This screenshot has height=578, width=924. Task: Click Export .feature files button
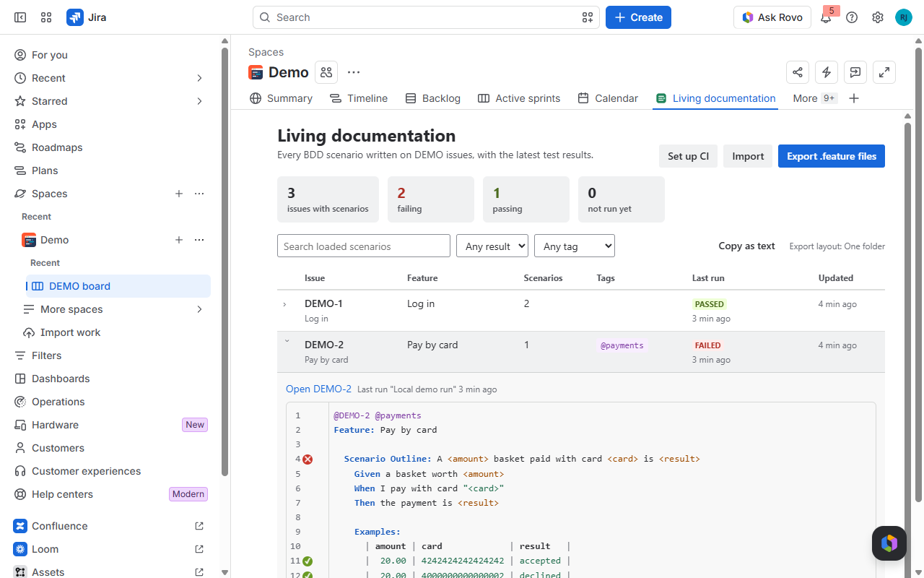[832, 156]
